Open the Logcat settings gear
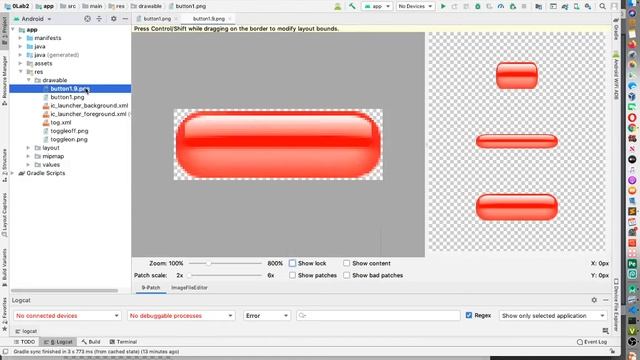 point(594,300)
